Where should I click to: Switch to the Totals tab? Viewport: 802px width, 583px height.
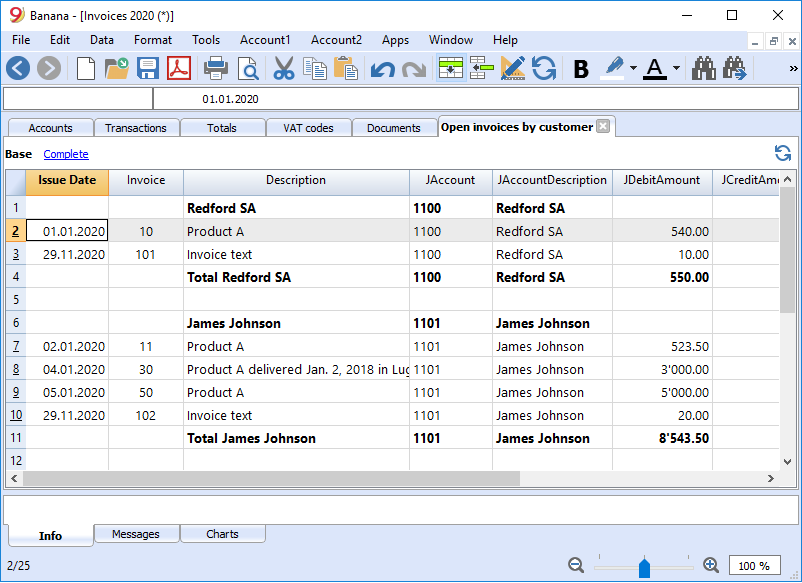[222, 128]
